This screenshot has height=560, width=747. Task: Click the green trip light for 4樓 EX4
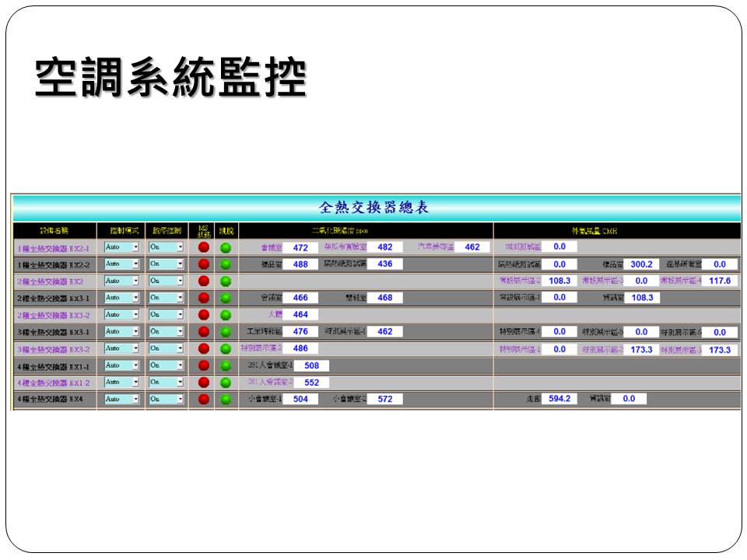pyautogui.click(x=226, y=400)
